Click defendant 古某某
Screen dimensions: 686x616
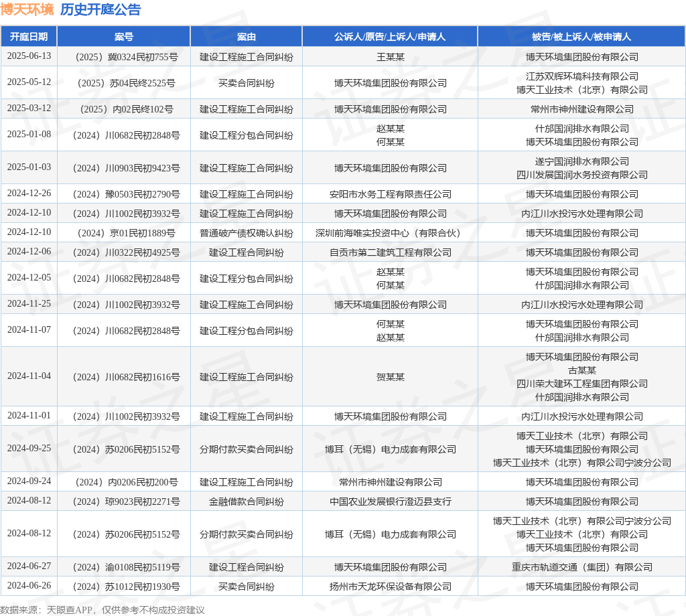(582, 370)
